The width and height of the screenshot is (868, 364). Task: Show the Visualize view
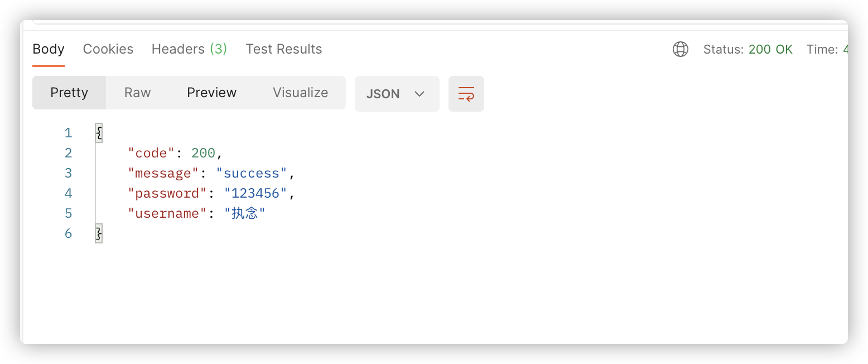click(x=300, y=93)
